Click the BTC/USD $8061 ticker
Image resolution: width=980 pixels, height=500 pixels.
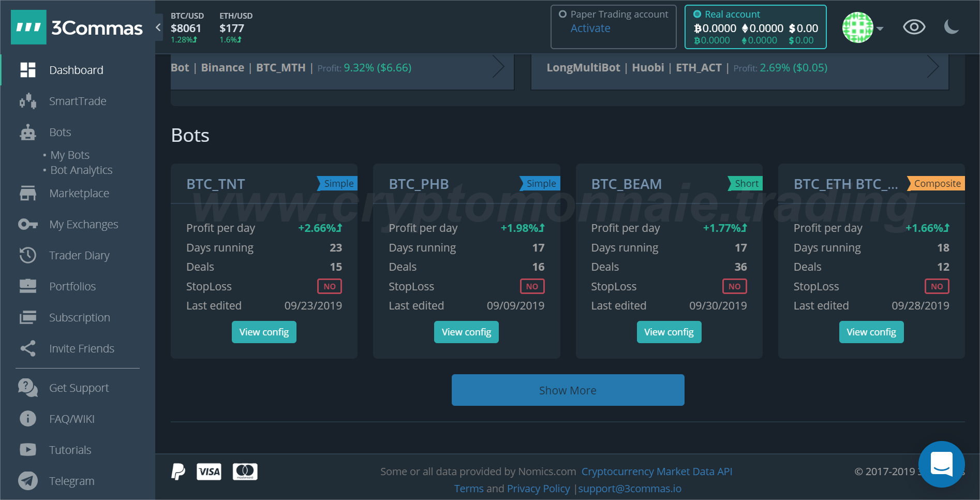pyautogui.click(x=187, y=28)
